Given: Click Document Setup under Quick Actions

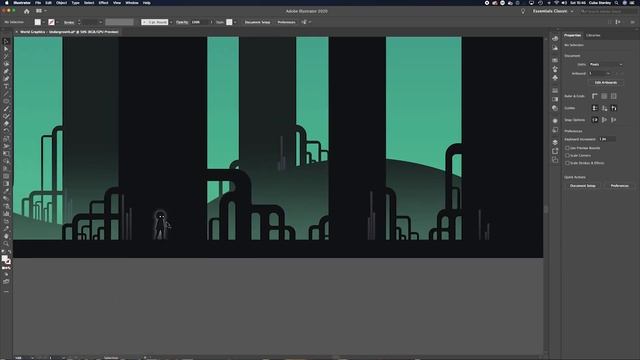Looking at the screenshot, I should click(582, 186).
